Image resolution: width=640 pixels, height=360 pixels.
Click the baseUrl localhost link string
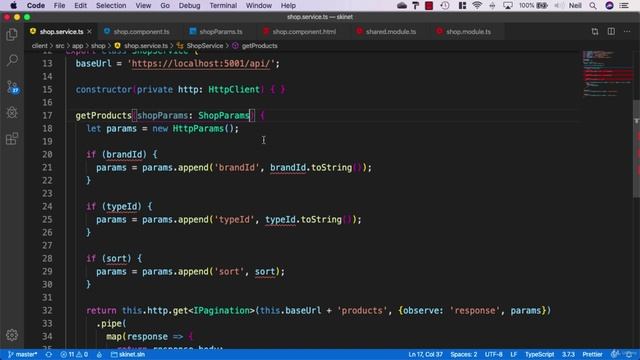point(201,64)
